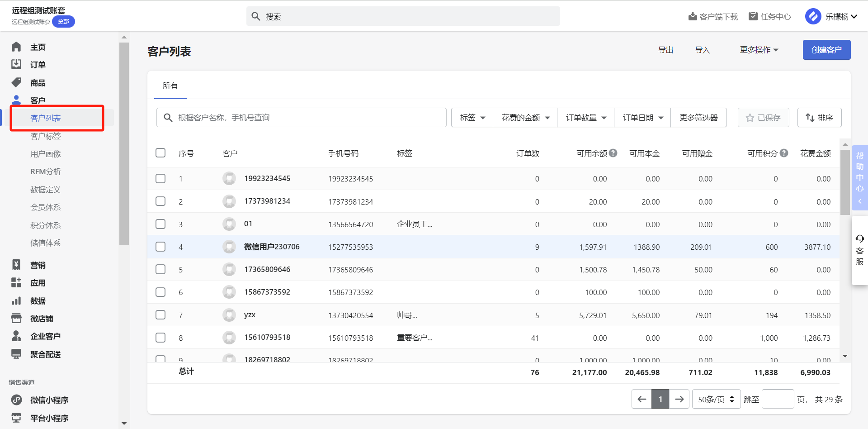Click the 导出 export link

click(x=665, y=50)
